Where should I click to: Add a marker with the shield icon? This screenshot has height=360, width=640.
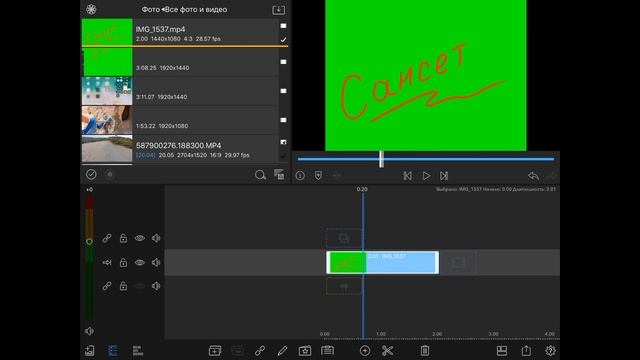click(318, 176)
